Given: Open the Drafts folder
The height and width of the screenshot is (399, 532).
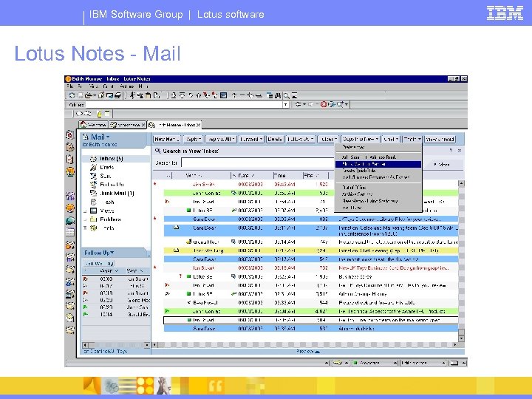Looking at the screenshot, I should [x=107, y=167].
